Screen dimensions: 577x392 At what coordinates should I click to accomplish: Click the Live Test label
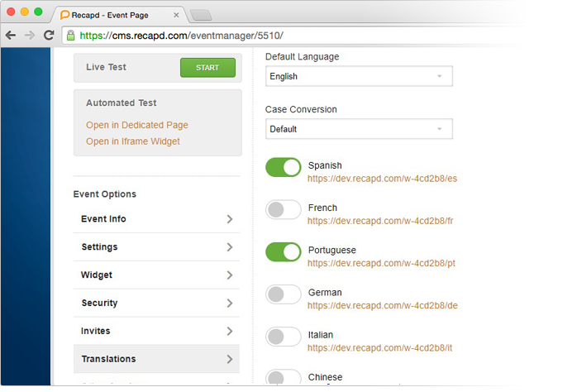point(107,67)
